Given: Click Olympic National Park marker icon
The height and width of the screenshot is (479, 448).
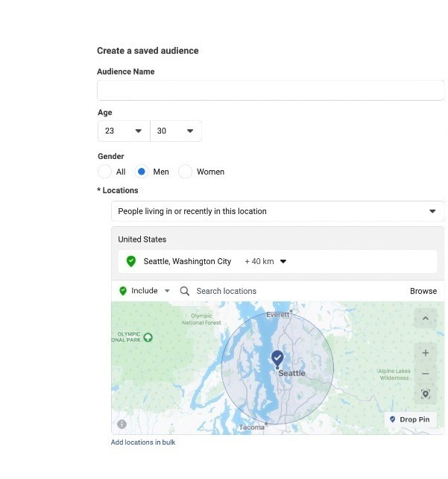Looking at the screenshot, I should (148, 337).
